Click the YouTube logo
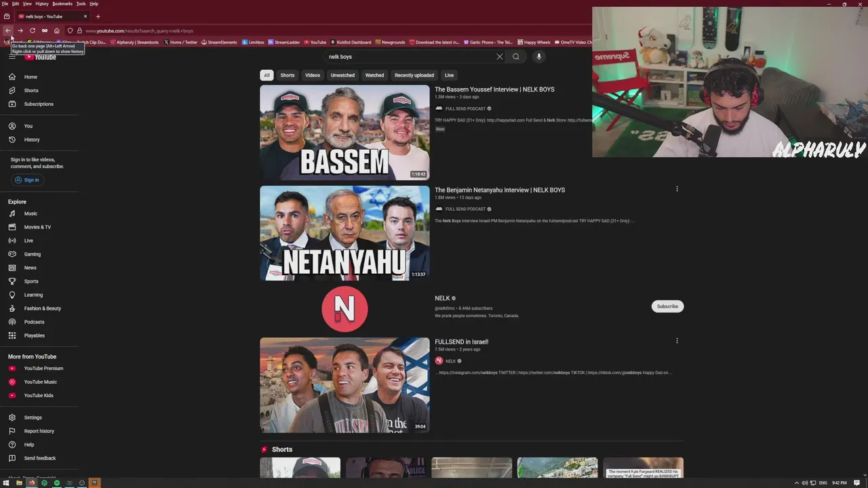This screenshot has width=868, height=488. tap(41, 57)
